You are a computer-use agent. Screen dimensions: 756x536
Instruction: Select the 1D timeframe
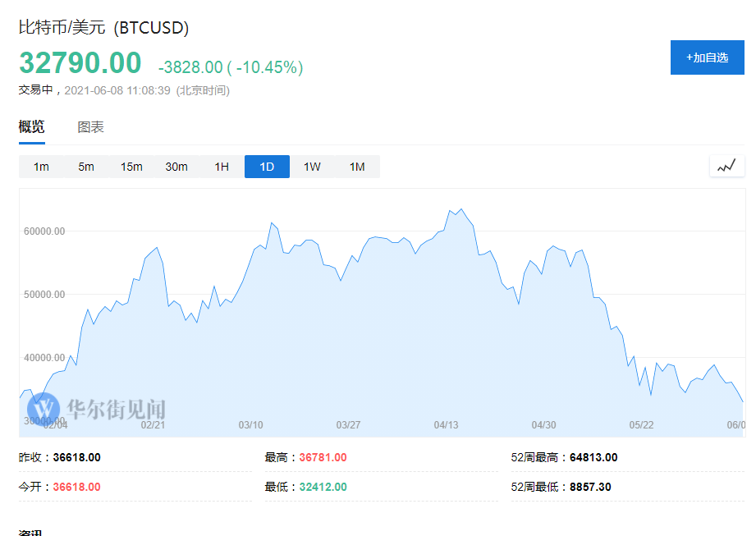tap(266, 166)
